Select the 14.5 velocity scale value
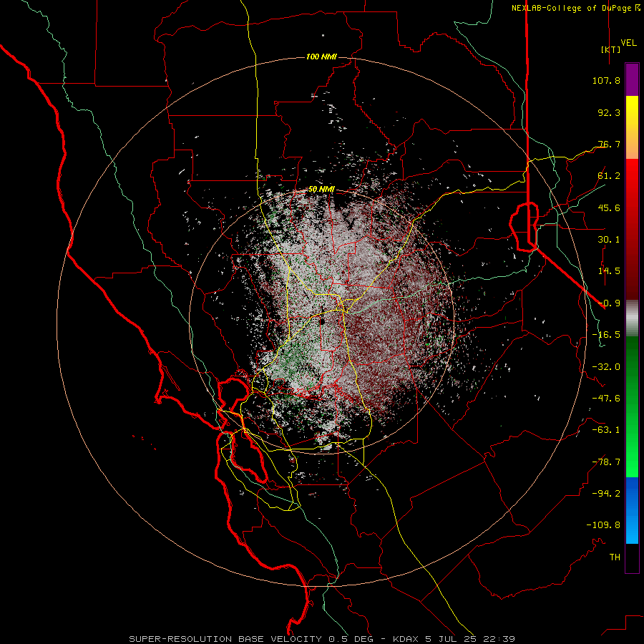 click(x=609, y=270)
